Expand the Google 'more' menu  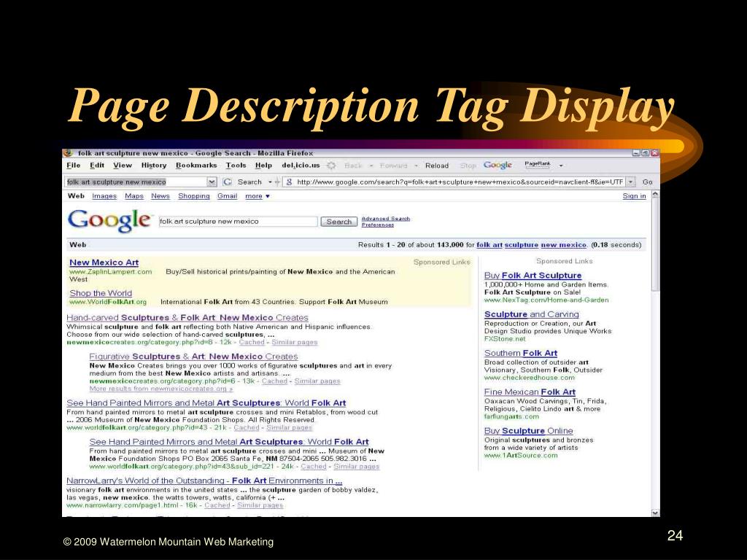258,196
